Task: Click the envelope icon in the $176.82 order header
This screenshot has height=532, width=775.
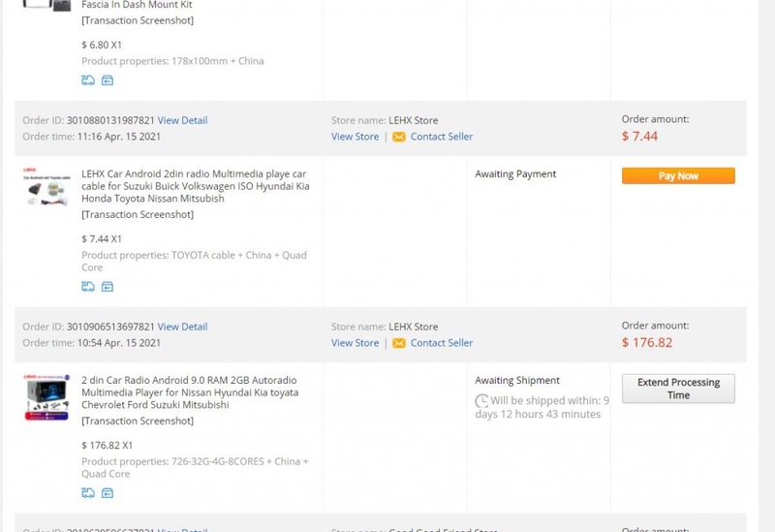Action: 398,343
